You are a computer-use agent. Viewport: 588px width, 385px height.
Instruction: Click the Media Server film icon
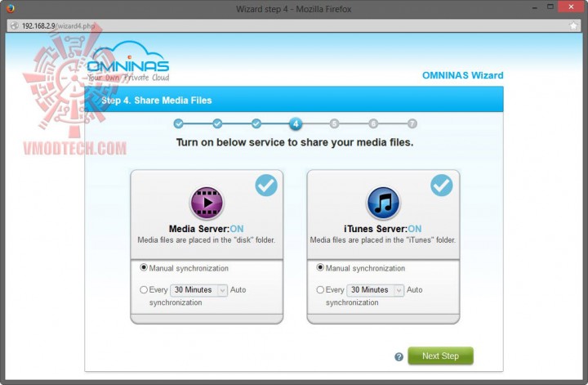pyautogui.click(x=207, y=203)
